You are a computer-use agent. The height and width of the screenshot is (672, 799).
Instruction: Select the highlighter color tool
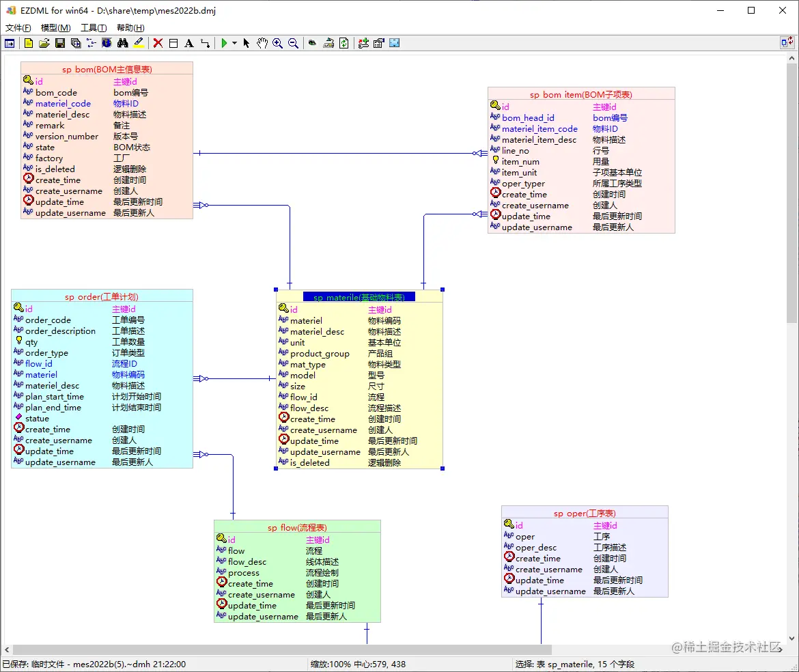click(139, 43)
